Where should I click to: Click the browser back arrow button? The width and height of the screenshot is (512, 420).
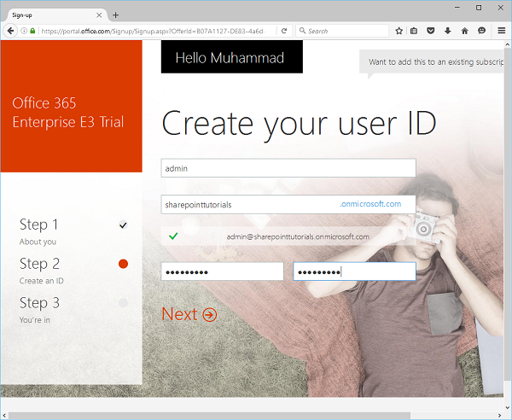[11, 31]
